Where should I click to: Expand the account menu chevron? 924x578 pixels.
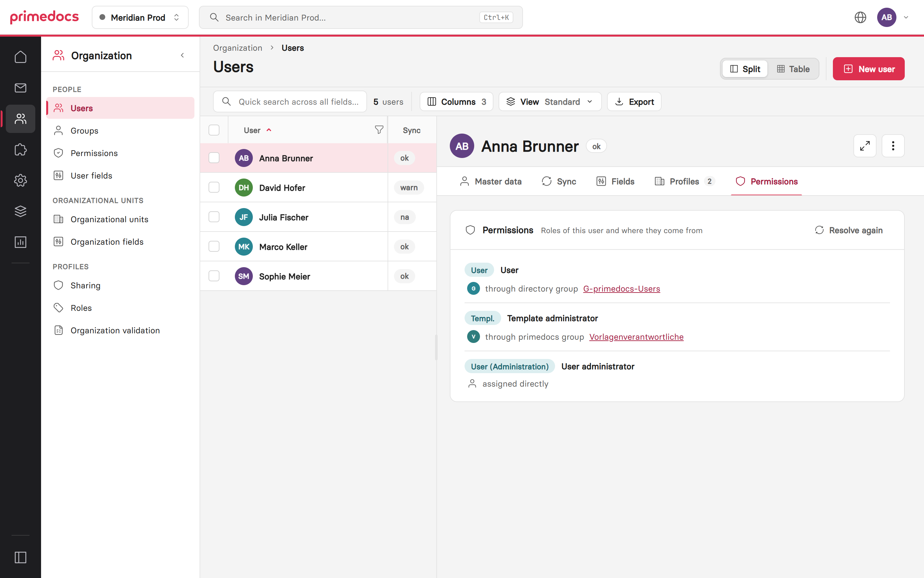point(906,17)
